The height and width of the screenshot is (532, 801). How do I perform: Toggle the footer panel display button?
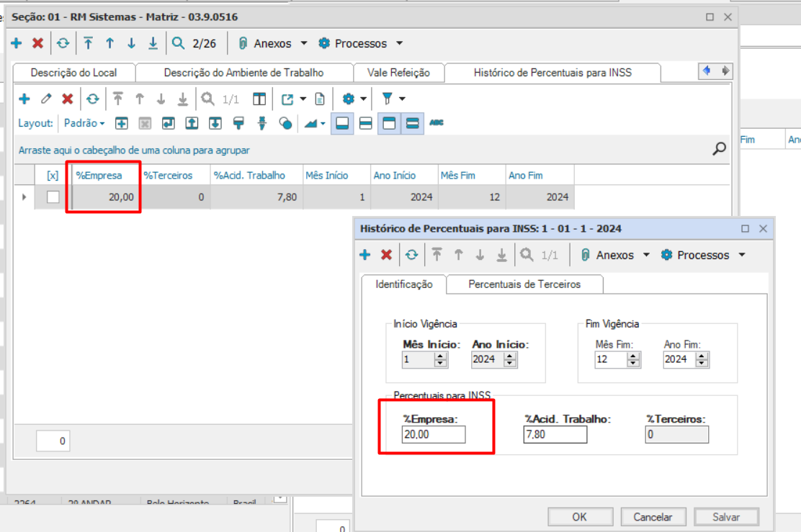pyautogui.click(x=342, y=123)
